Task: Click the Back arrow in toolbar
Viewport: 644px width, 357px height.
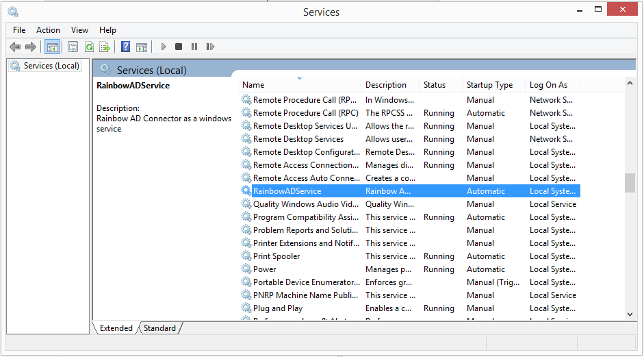Action: 15,47
